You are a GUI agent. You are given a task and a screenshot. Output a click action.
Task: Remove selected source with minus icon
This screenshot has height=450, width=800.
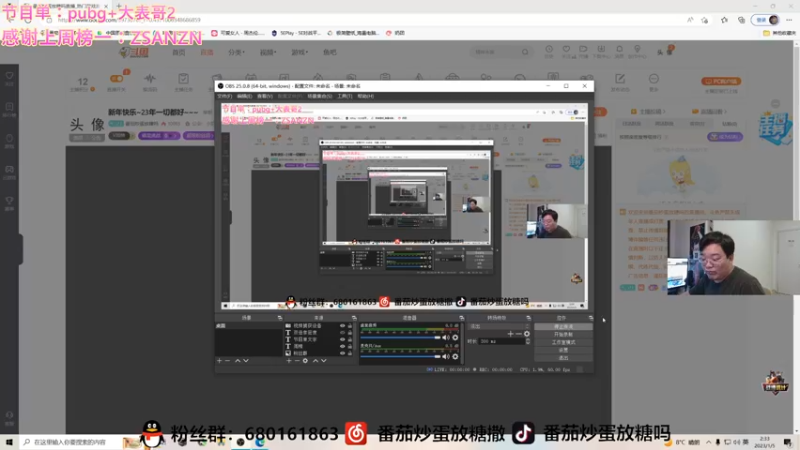(297, 361)
